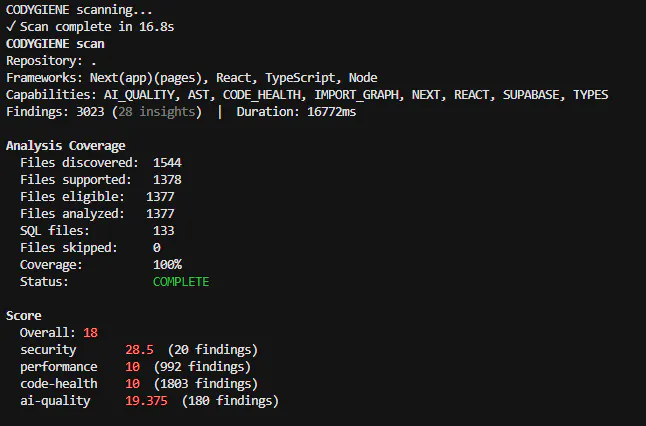Click the checkmark before Scan complete
The image size is (646, 426).
(11, 27)
